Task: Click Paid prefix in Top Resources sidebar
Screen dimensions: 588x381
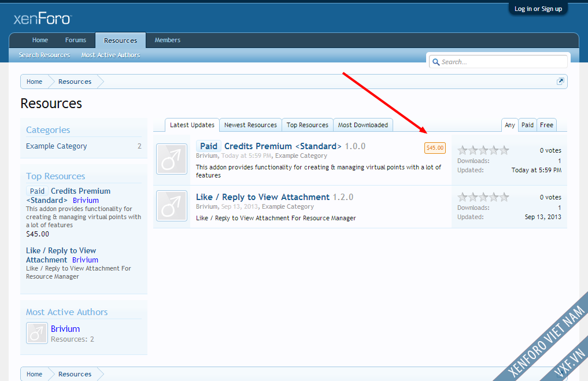Action: tap(37, 191)
